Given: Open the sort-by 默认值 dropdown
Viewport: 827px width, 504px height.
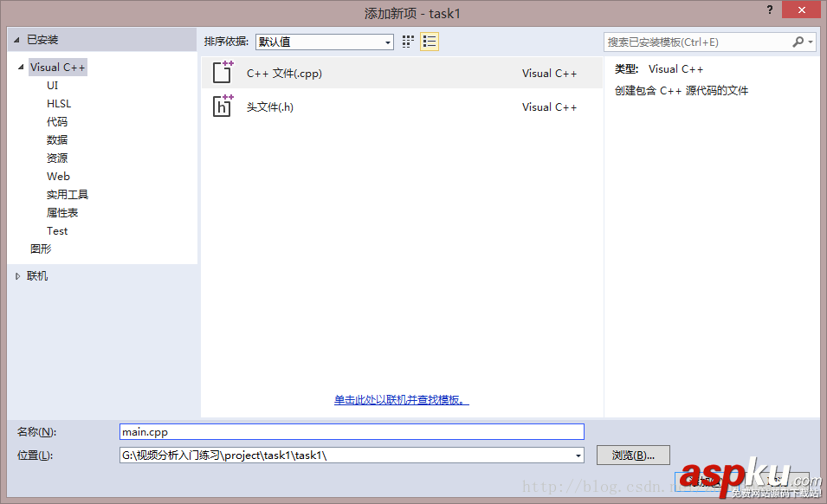Looking at the screenshot, I should click(325, 42).
